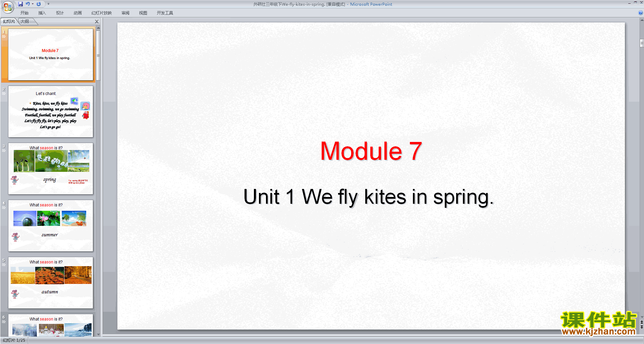Minimize the ribbon small dash button

click(x=630, y=3)
